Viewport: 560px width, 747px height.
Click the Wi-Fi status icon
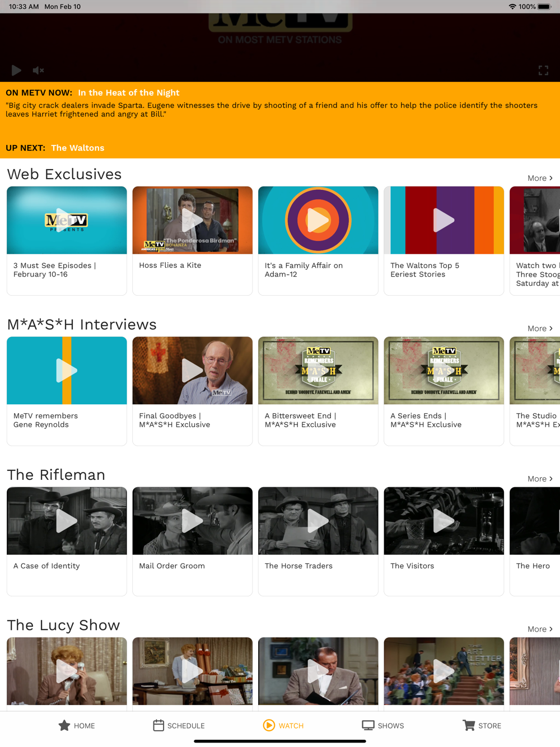(512, 7)
